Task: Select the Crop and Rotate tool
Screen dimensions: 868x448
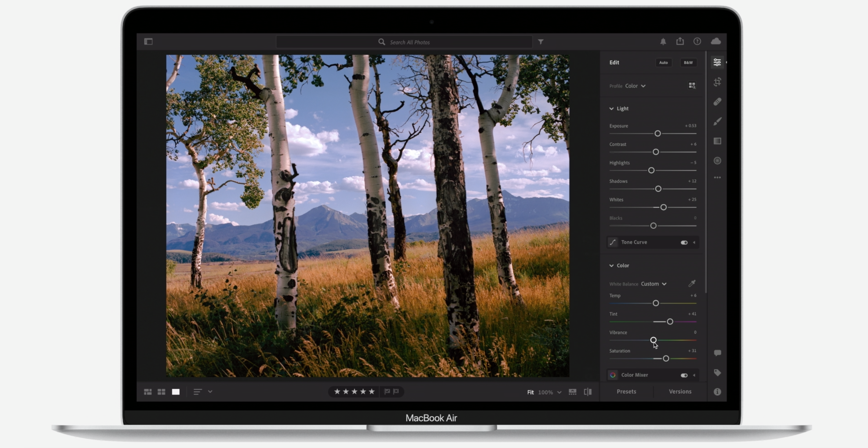Action: (717, 82)
